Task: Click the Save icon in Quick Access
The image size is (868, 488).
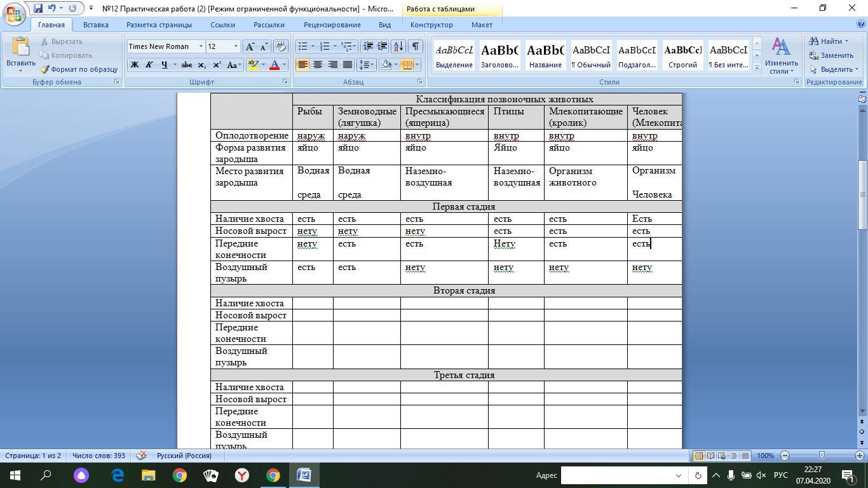Action: (x=38, y=8)
